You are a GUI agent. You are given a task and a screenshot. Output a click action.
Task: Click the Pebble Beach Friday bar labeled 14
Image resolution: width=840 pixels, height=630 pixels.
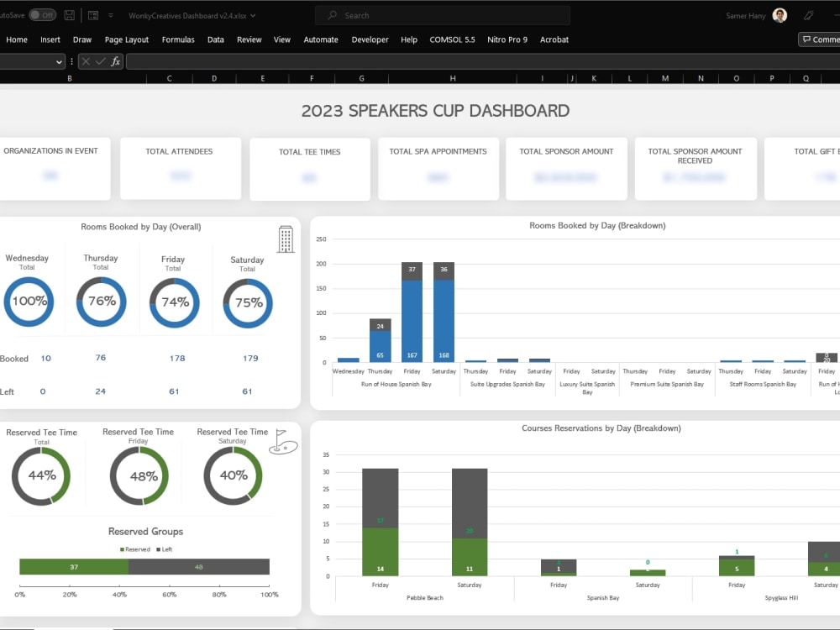(381, 553)
